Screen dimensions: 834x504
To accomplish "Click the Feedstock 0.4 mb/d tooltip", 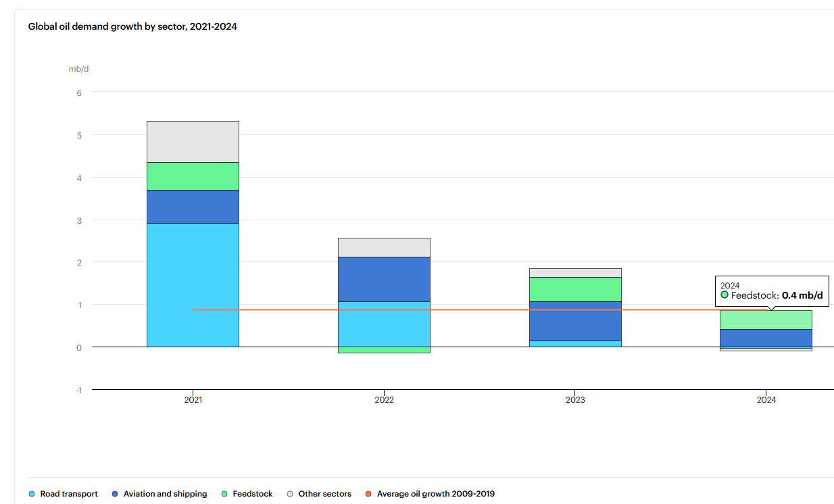I will point(772,291).
